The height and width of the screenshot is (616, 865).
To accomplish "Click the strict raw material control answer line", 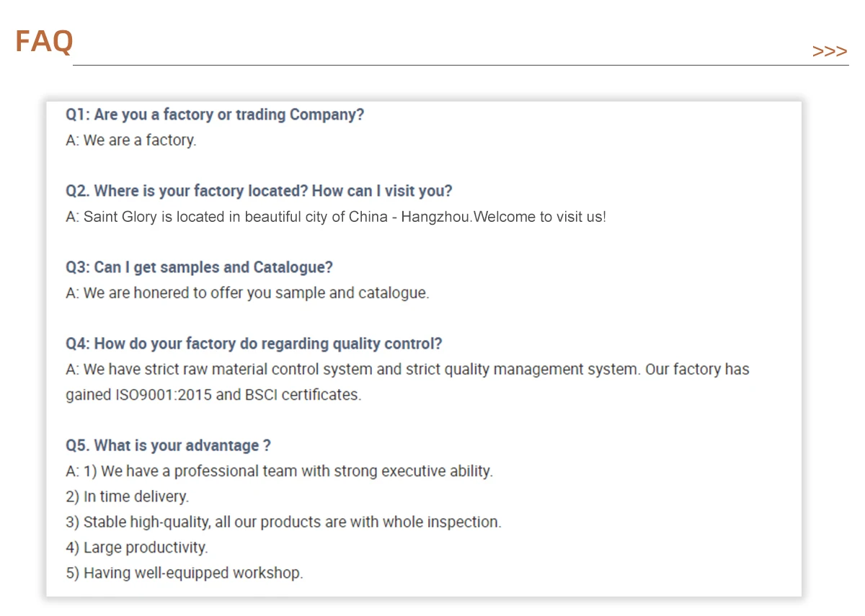I will click(407, 370).
